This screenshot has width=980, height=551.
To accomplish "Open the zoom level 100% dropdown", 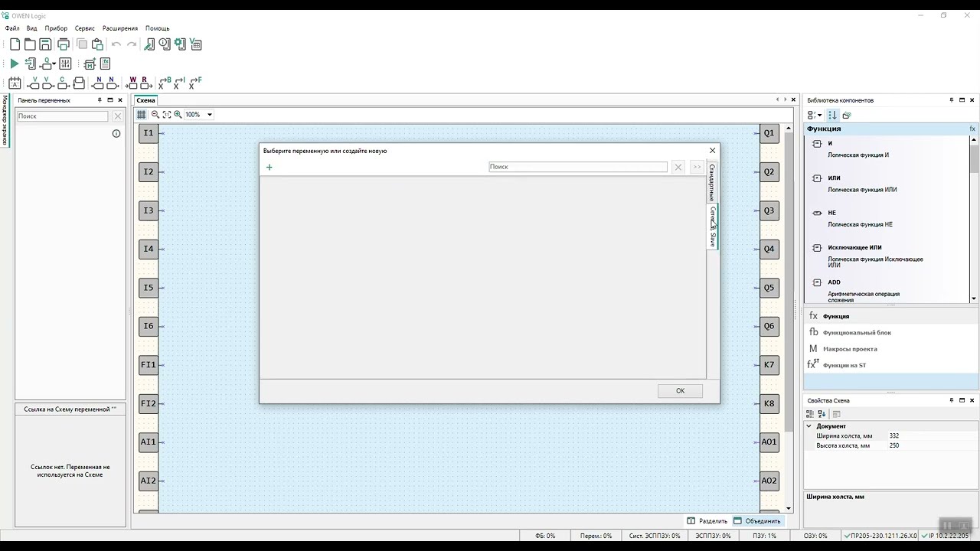I will (x=210, y=115).
